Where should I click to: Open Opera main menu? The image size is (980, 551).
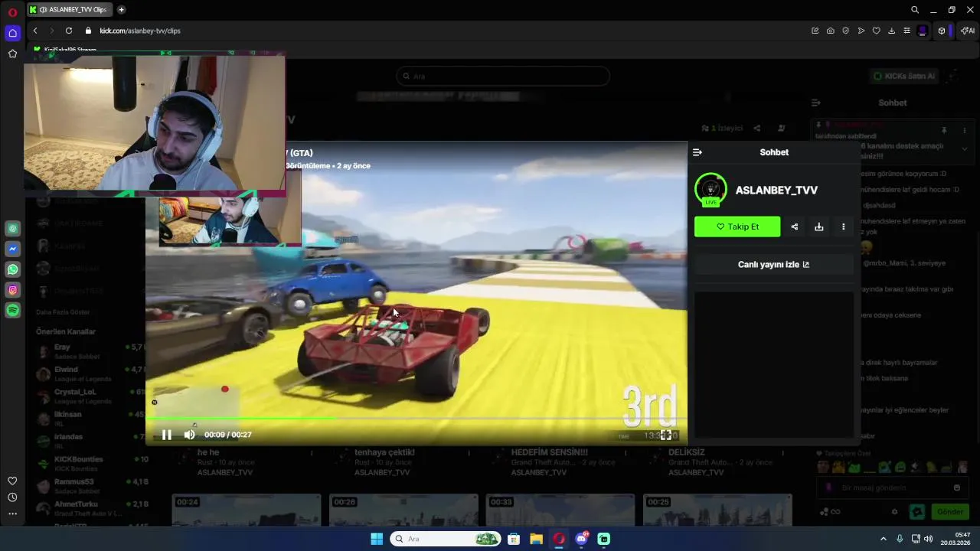tap(12, 12)
